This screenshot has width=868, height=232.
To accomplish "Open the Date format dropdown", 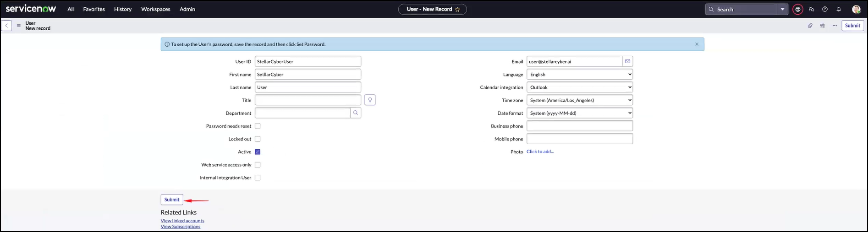I will (579, 113).
